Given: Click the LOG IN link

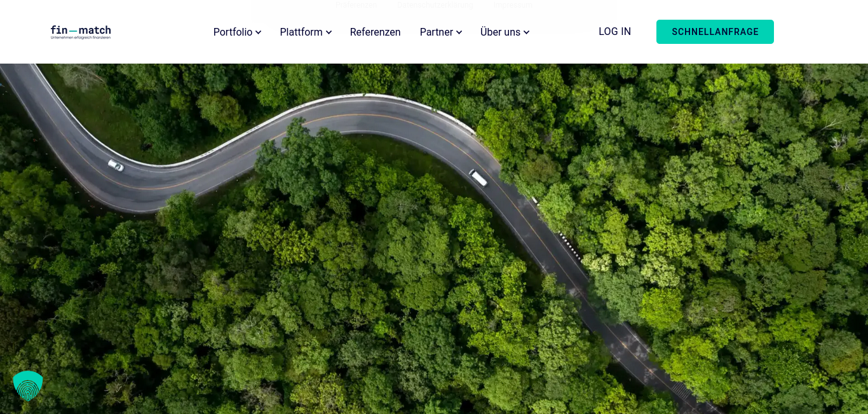Looking at the screenshot, I should [614, 32].
